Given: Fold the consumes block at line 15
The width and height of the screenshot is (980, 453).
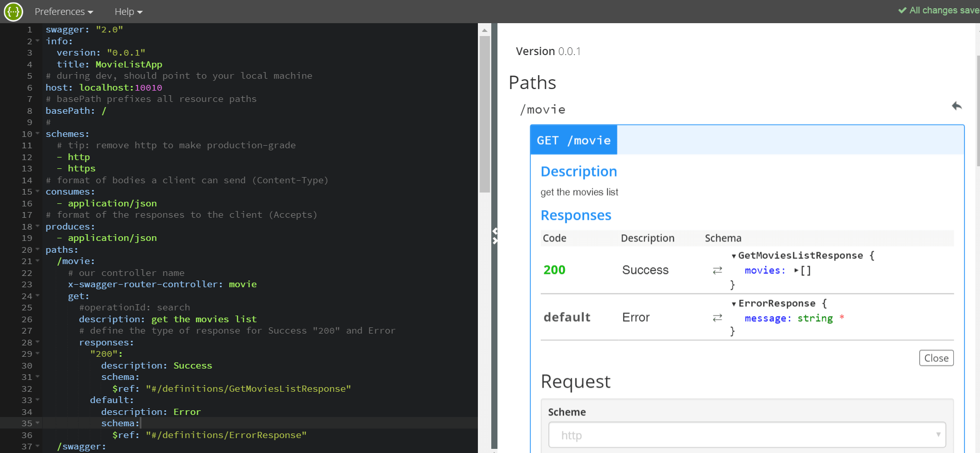Looking at the screenshot, I should (x=38, y=191).
